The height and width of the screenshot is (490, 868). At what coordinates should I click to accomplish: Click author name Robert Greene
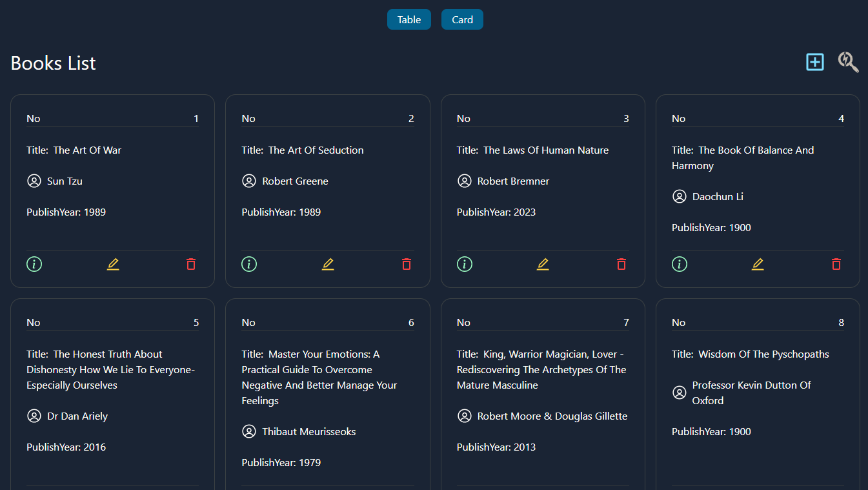295,181
